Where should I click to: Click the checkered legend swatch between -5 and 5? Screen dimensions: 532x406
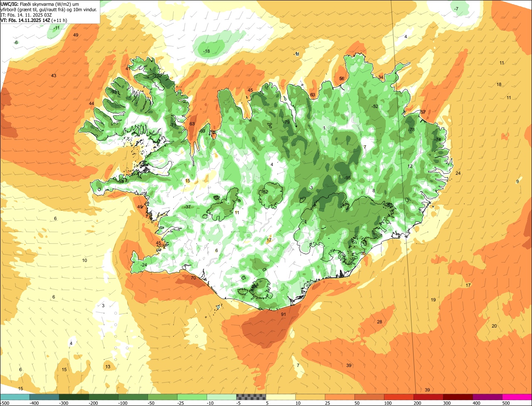251,397
